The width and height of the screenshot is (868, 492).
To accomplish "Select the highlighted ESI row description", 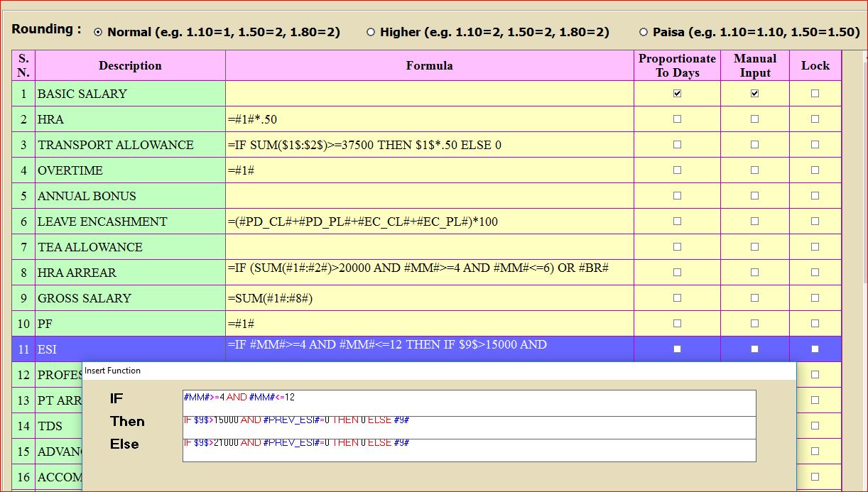I will click(130, 349).
